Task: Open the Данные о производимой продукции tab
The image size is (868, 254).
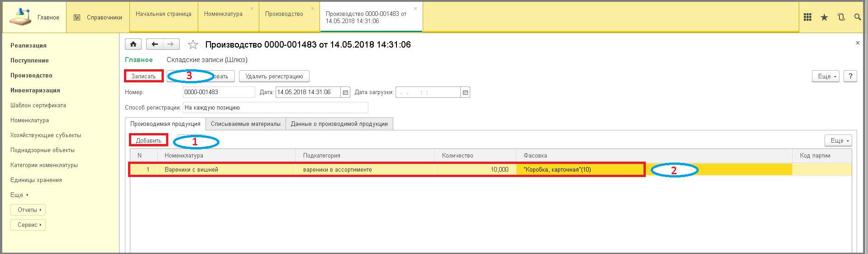Action: tap(339, 124)
